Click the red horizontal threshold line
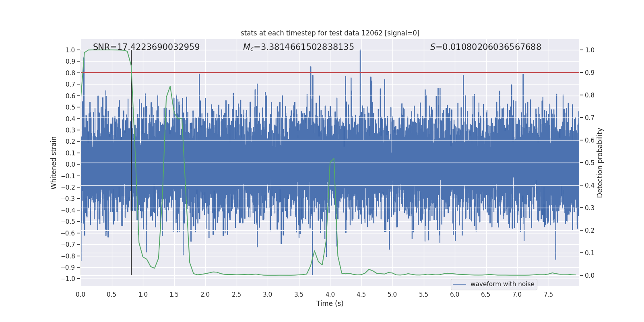Viewport: 644px width, 322px height. (x=402, y=72)
